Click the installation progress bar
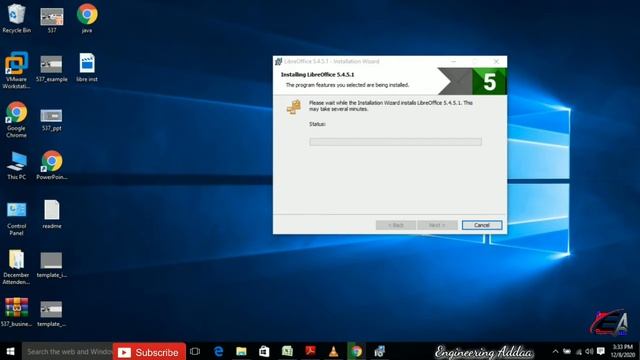 (x=395, y=142)
